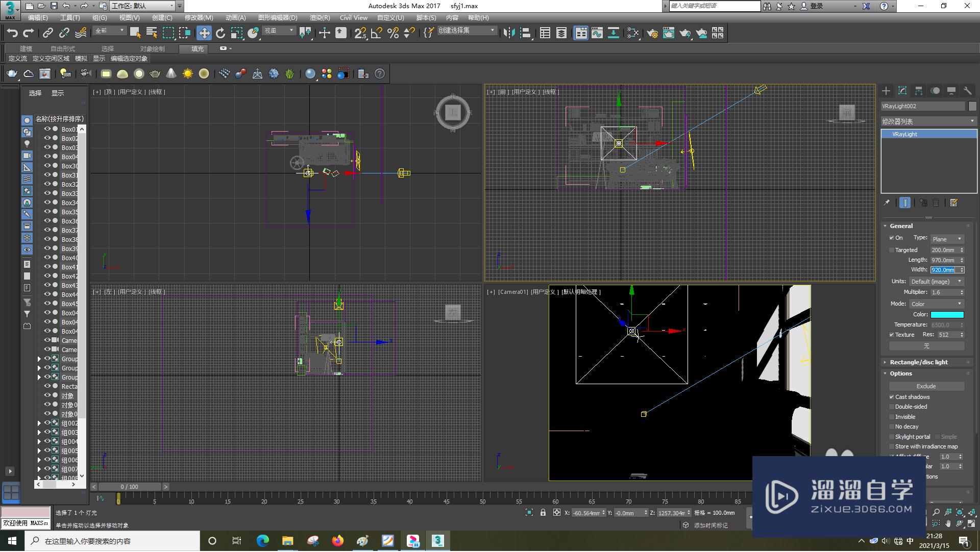The image size is (980, 552).
Task: Uncheck the Cast shadows option
Action: 892,397
